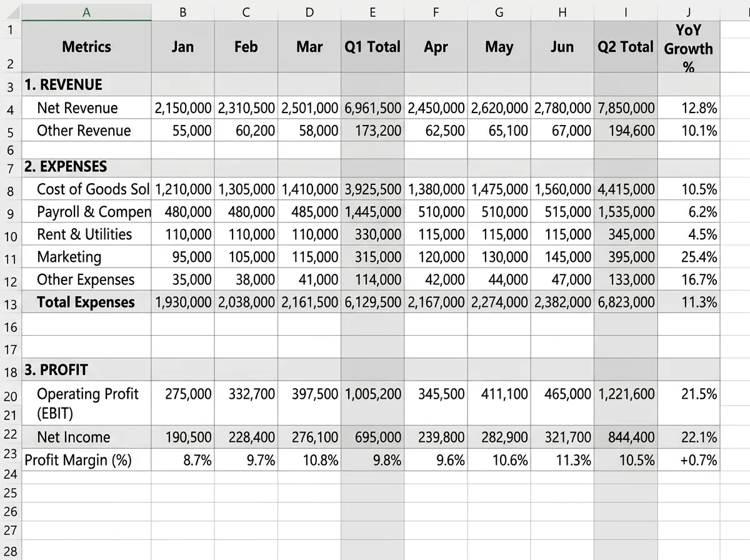Select the May column header cell
The height and width of the screenshot is (560, 750).
(499, 47)
